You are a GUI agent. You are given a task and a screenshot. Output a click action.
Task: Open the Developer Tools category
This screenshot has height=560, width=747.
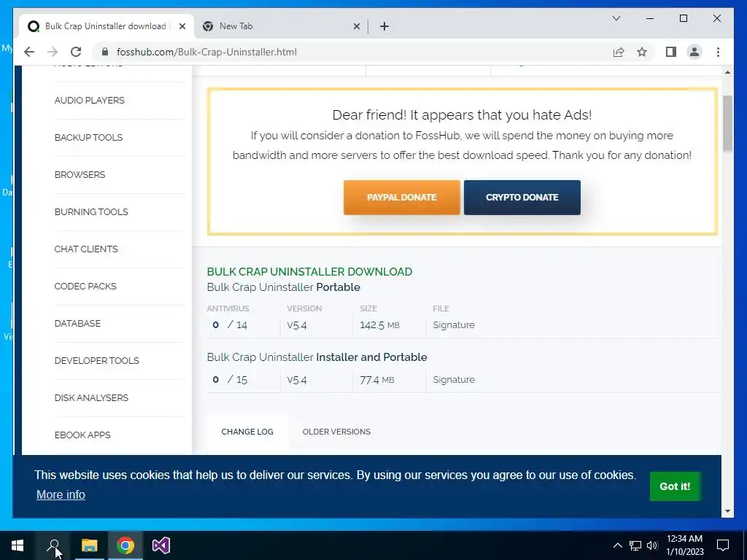click(x=97, y=360)
